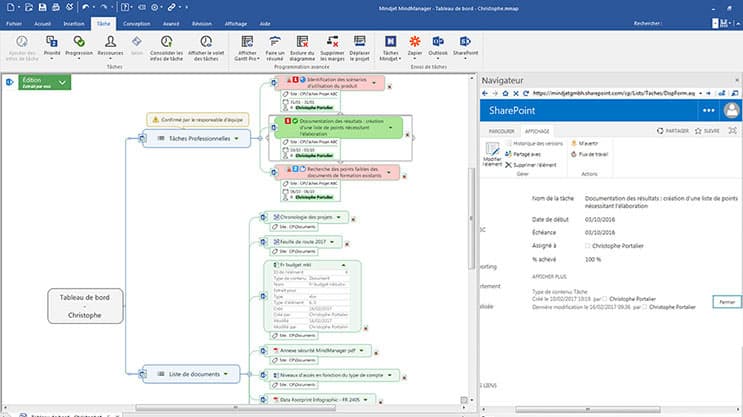Click SUIVRE in SharePoint
Image resolution: width=743 pixels, height=417 pixels.
[x=707, y=131]
